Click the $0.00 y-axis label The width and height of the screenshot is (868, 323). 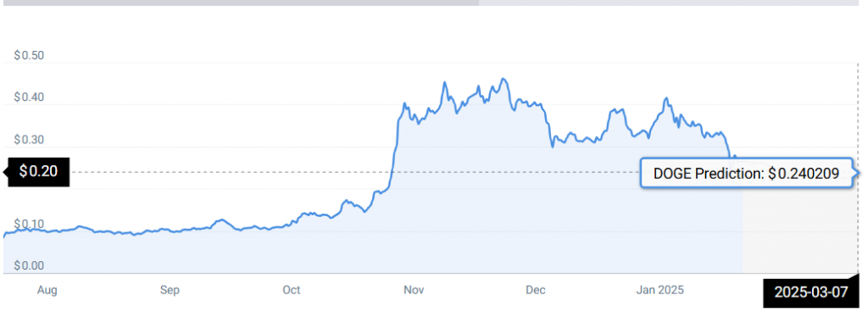point(30,266)
